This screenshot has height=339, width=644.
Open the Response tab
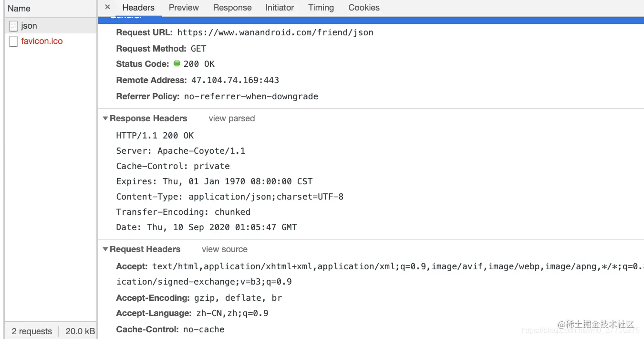click(x=232, y=8)
